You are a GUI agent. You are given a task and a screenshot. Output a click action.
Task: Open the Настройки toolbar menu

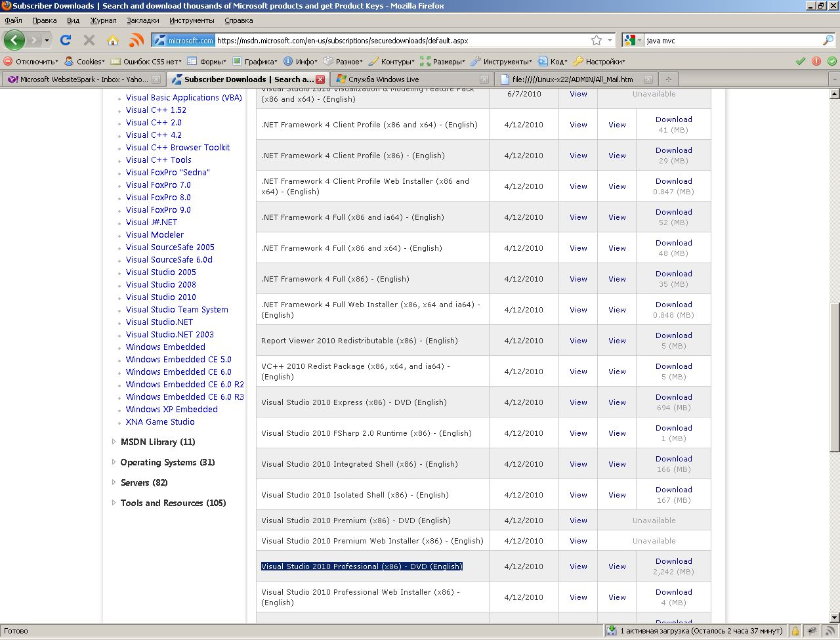pos(599,61)
